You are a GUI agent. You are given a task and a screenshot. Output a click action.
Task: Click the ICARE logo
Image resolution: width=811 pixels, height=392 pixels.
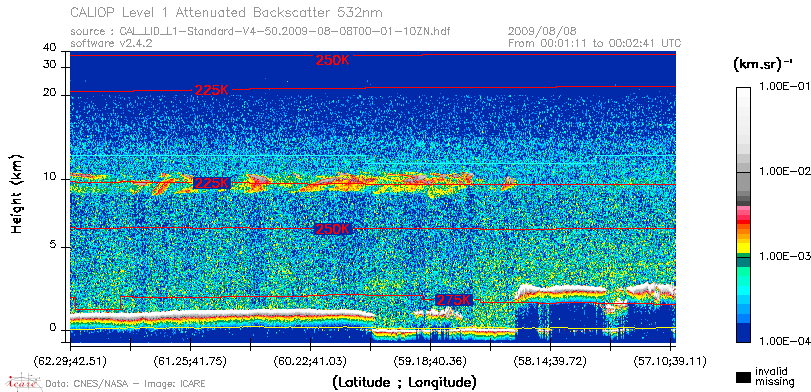23,382
